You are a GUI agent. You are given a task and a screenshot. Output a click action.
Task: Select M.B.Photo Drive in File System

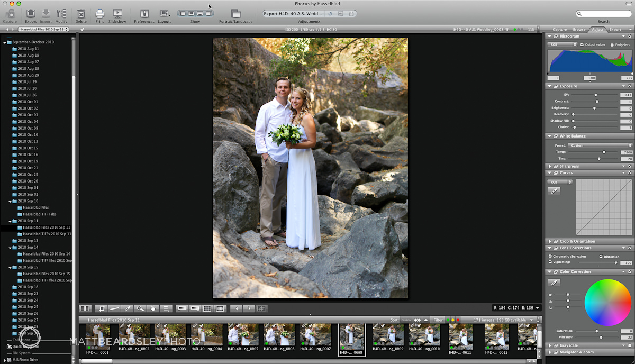[x=25, y=360]
